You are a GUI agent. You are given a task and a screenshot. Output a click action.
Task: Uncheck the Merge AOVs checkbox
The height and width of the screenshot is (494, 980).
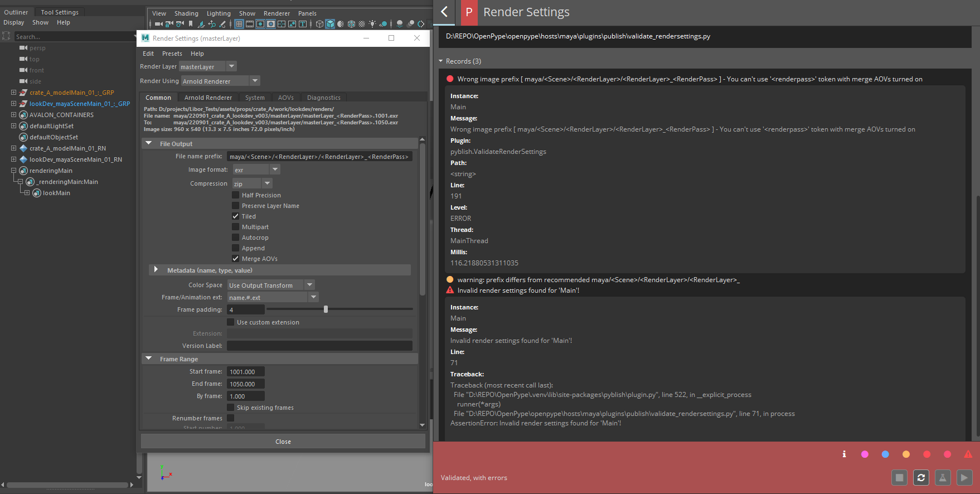point(235,259)
